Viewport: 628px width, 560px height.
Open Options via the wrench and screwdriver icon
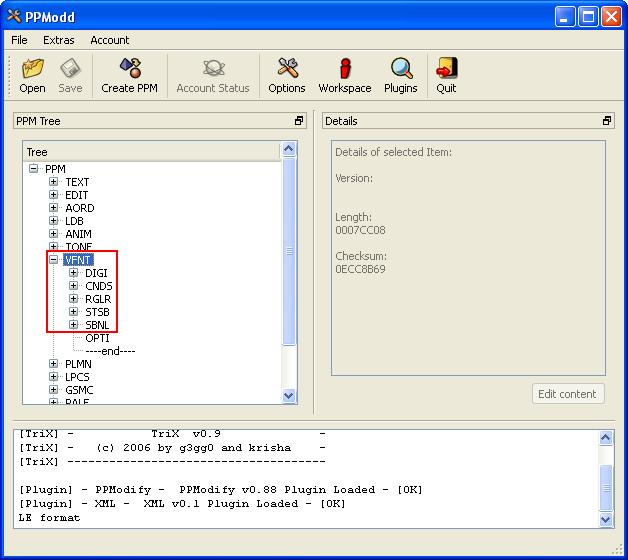point(287,67)
